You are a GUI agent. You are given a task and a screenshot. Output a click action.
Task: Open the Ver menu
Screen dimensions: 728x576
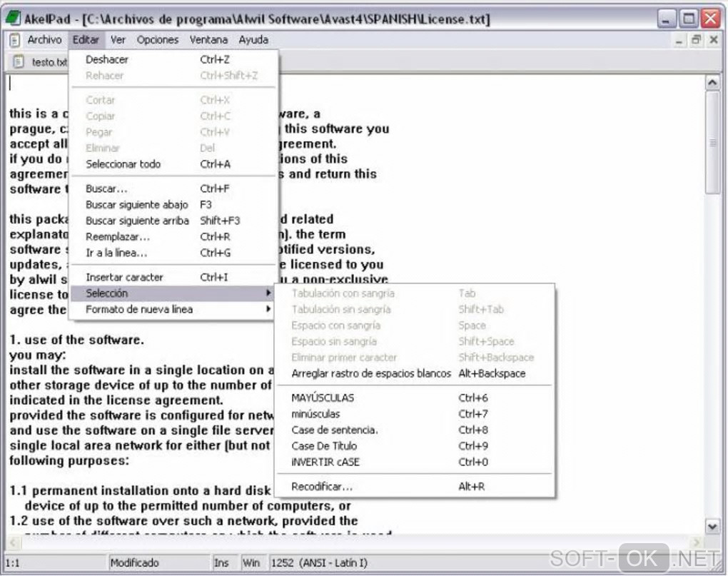[x=118, y=40]
